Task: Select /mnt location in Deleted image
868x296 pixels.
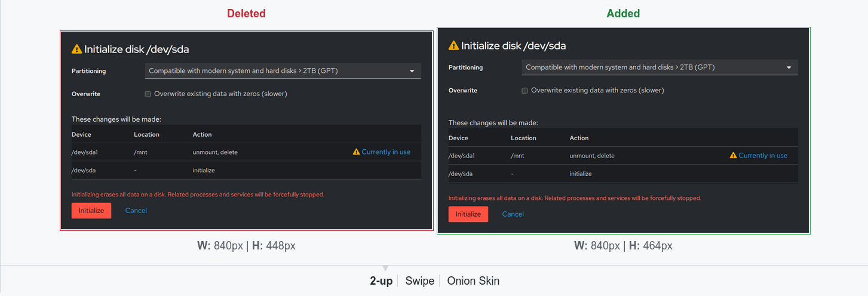Action: point(140,152)
